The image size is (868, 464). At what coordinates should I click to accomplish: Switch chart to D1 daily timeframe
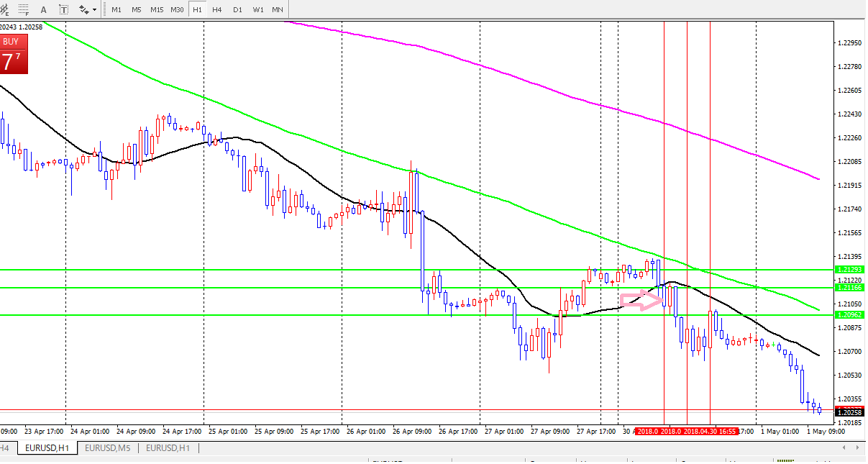tap(237, 10)
